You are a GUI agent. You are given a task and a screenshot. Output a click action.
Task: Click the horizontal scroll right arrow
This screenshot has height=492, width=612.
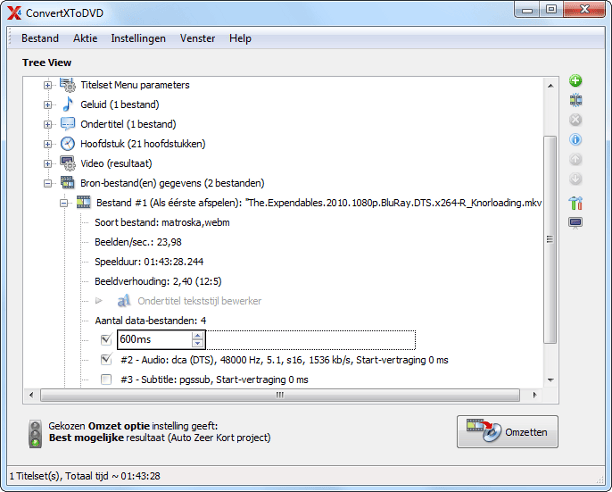[534, 395]
